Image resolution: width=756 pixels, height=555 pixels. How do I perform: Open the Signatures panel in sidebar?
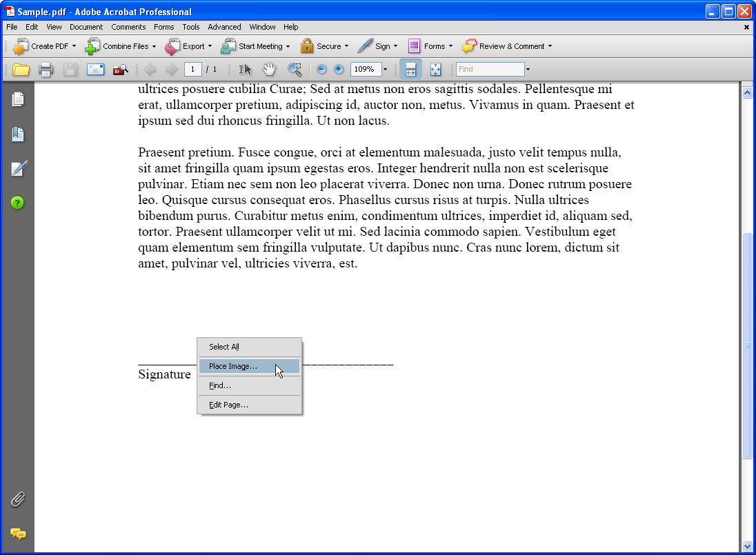tap(19, 169)
